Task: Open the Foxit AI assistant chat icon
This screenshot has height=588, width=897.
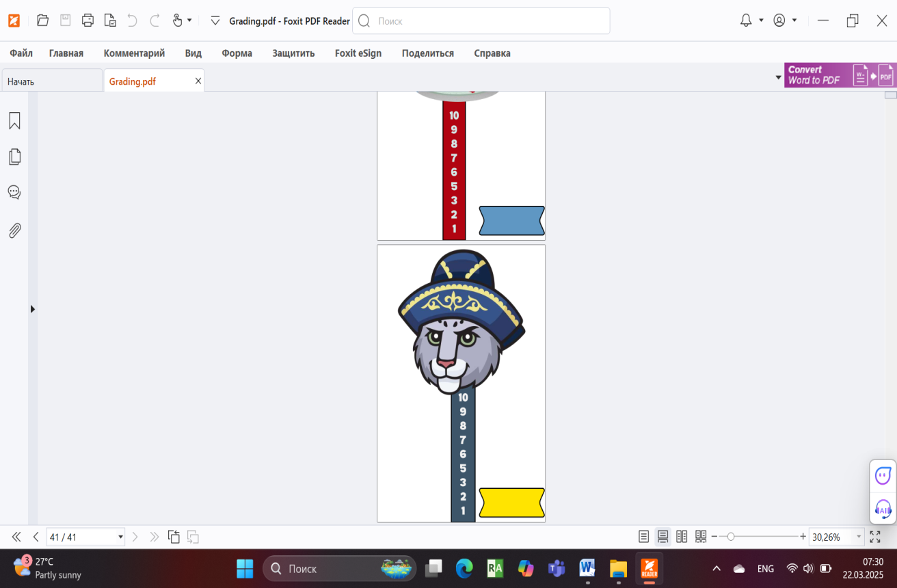Action: pos(883,475)
